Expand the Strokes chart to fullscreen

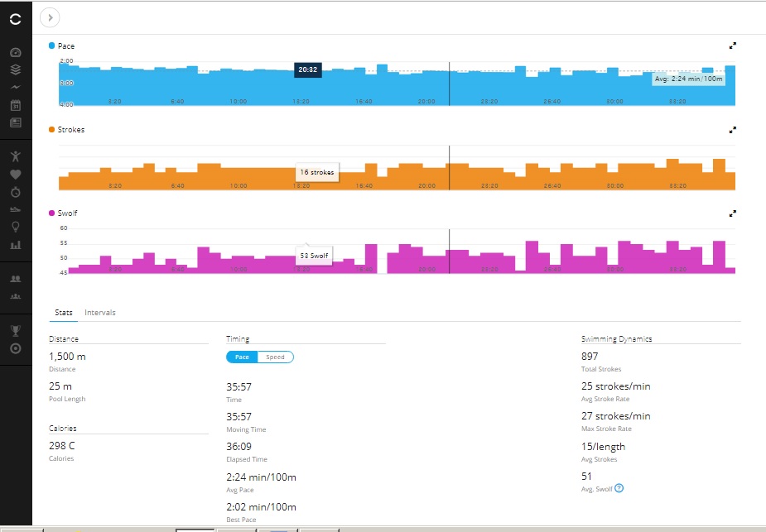[x=732, y=129]
